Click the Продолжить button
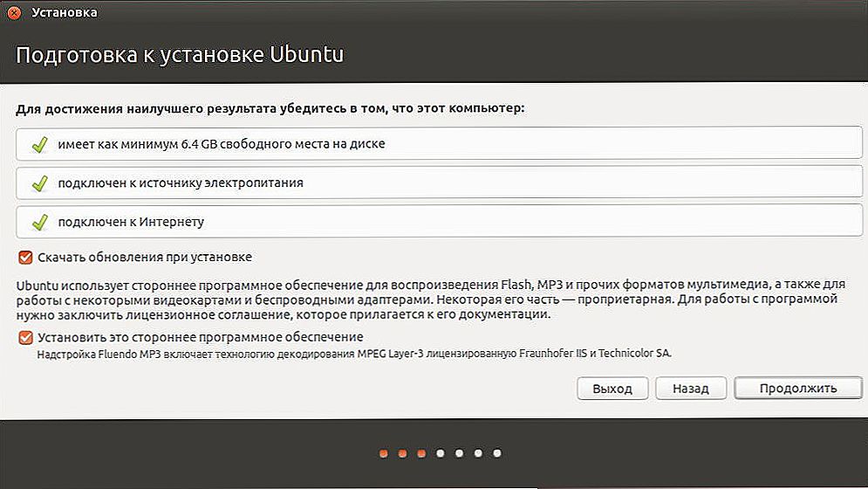This screenshot has width=868, height=489. 797,388
